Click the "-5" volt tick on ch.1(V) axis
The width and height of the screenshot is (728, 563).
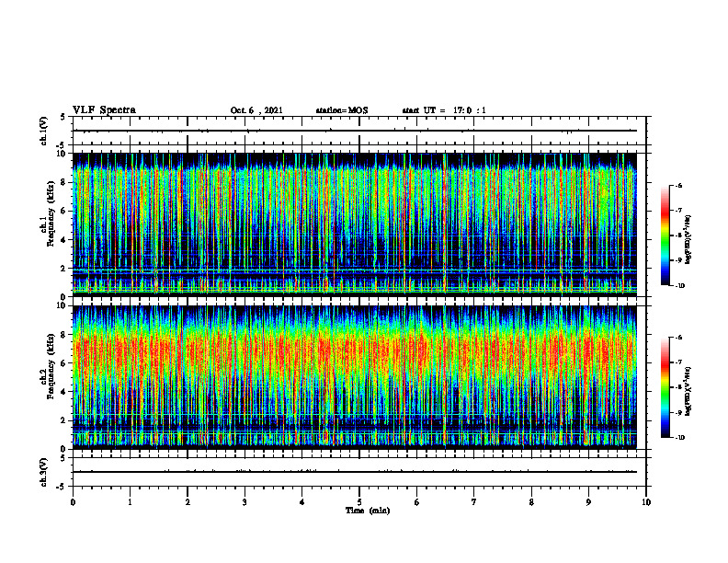(x=62, y=145)
